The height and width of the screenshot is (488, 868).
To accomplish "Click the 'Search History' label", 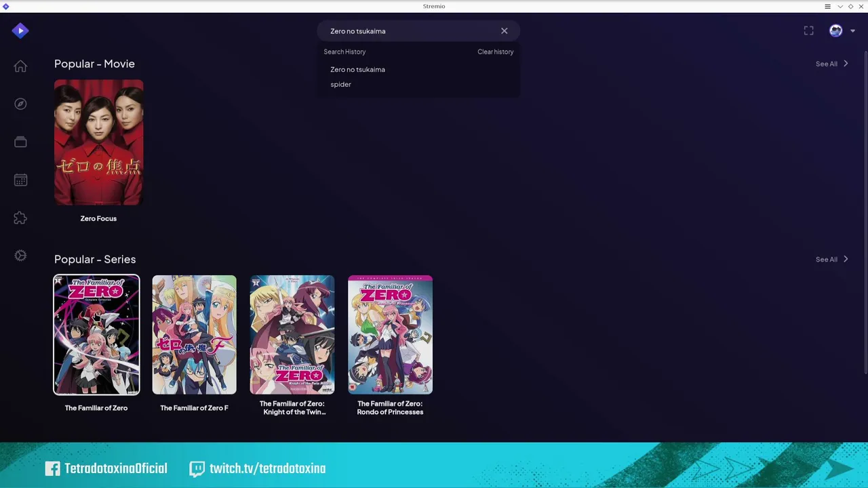I will (x=344, y=52).
